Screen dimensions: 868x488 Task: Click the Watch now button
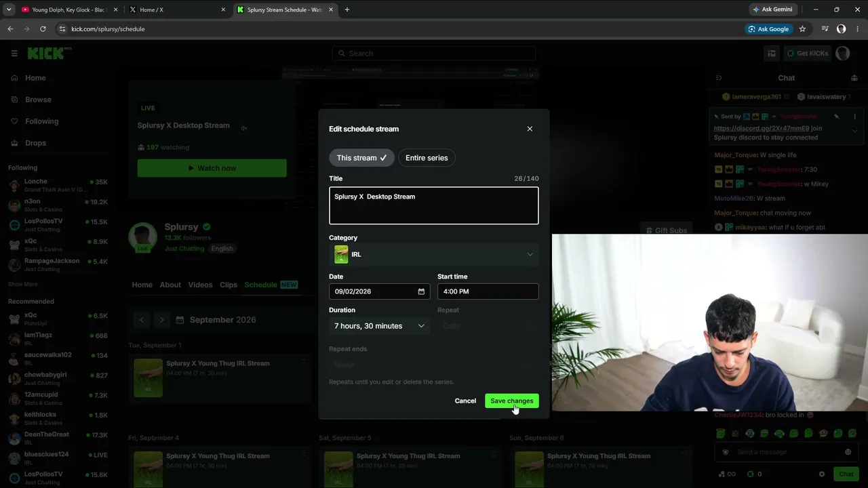[212, 168]
